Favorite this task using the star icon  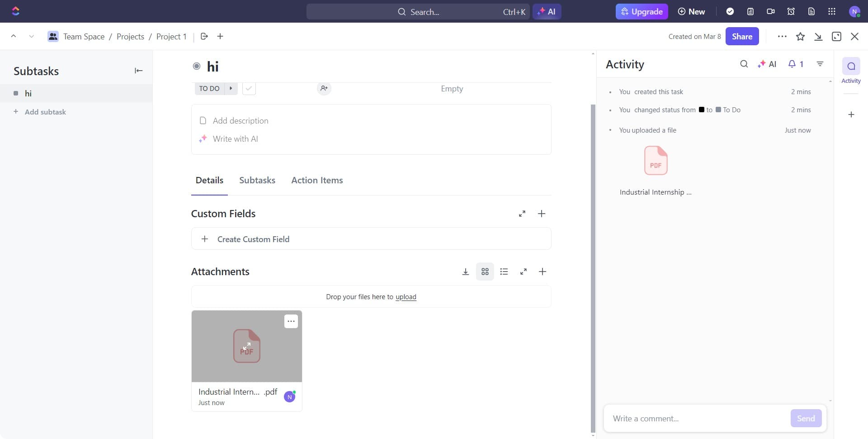801,36
